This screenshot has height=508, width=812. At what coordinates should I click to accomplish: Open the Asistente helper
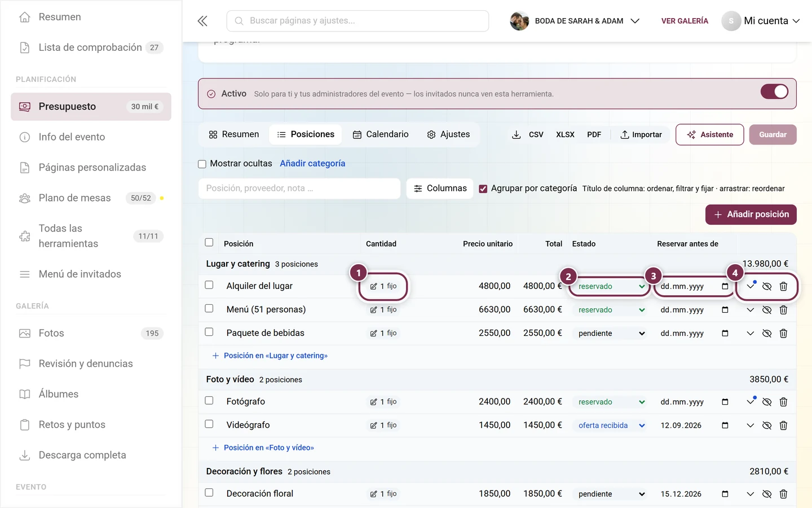(x=710, y=134)
